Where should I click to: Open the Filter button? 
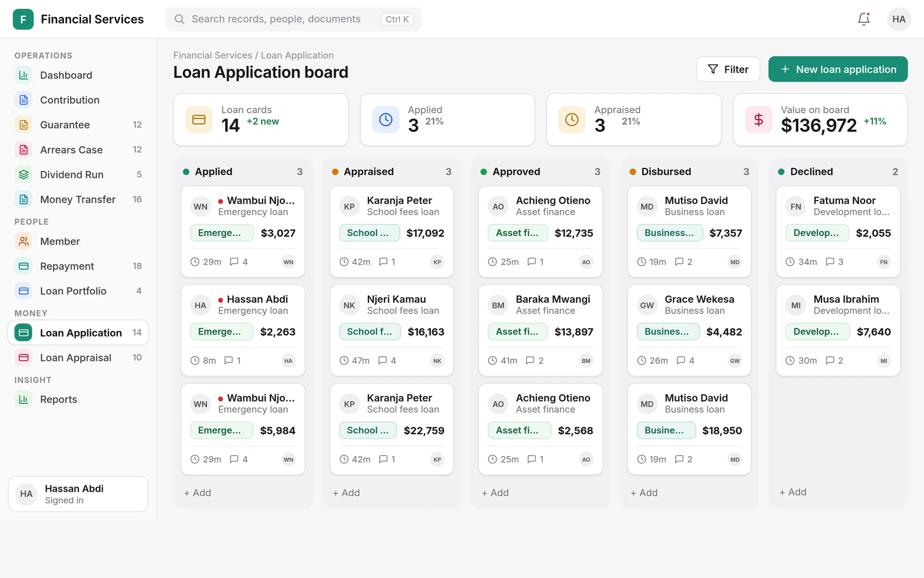pyautogui.click(x=728, y=69)
